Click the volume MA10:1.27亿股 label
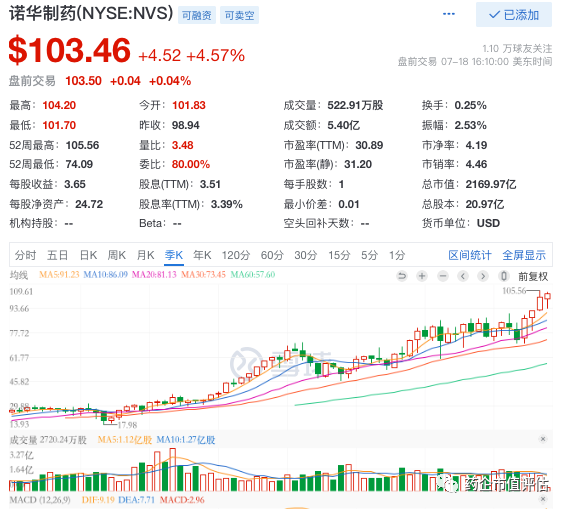 click(186, 440)
